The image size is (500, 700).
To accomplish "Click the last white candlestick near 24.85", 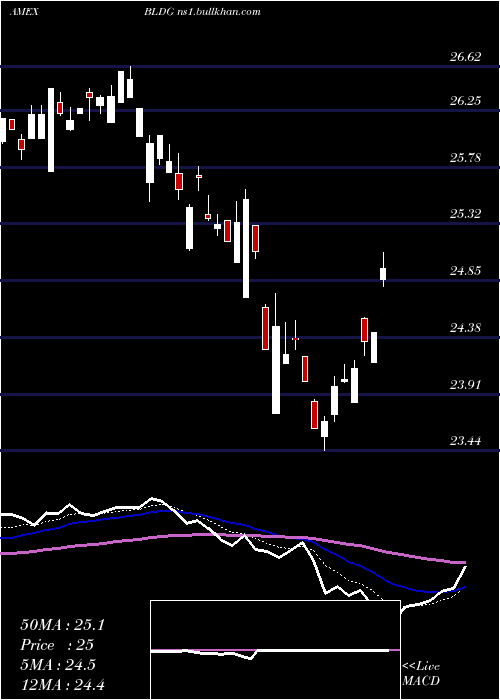I will (x=383, y=270).
